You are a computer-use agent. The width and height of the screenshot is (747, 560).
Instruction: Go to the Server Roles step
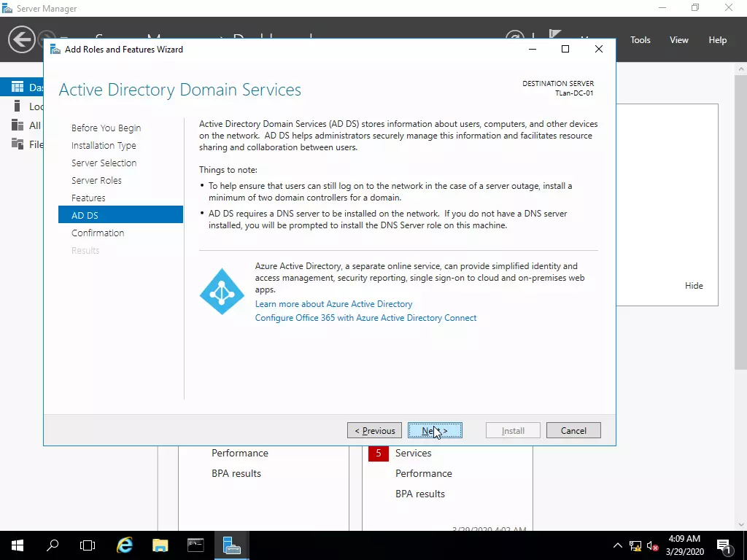[x=97, y=181]
